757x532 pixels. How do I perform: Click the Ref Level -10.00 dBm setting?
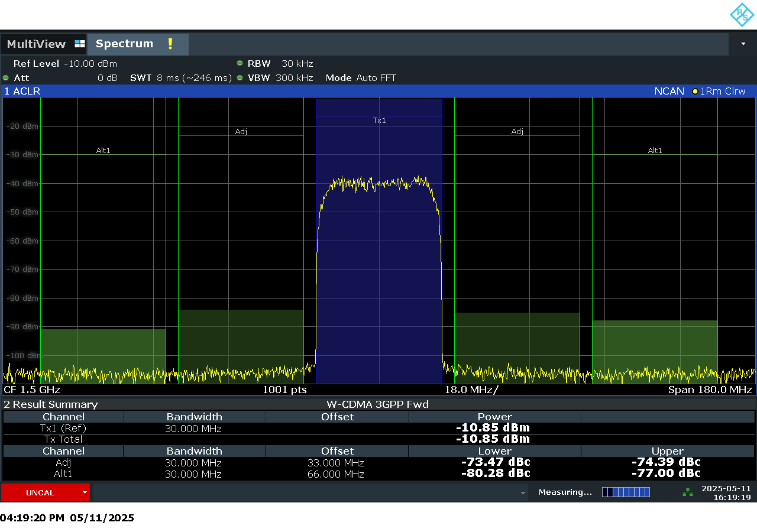pos(65,63)
